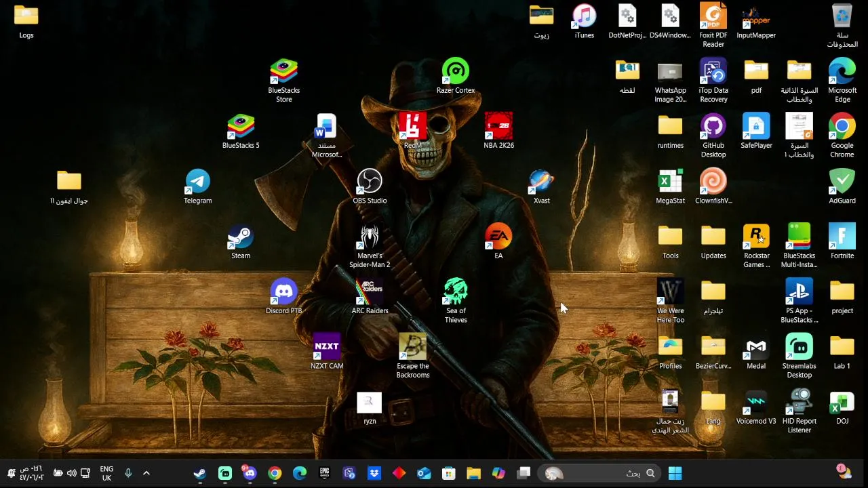
Task: Open Copilot from the taskbar
Action: pyautogui.click(x=498, y=473)
